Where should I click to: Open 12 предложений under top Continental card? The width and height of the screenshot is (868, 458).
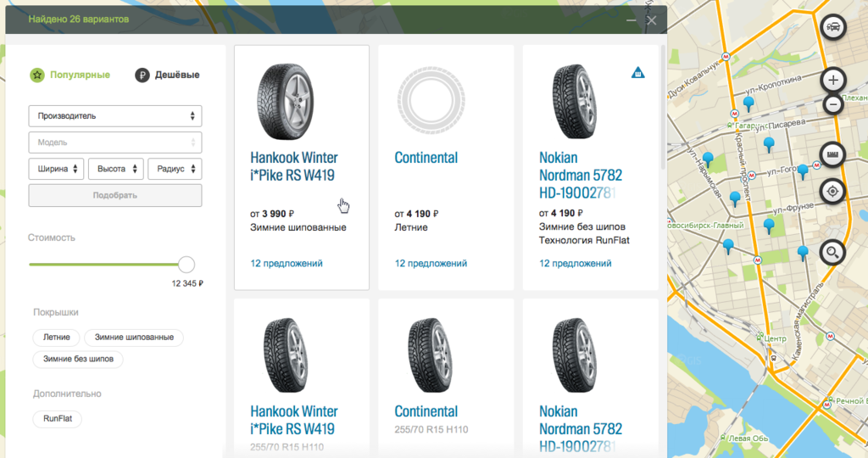tap(431, 264)
